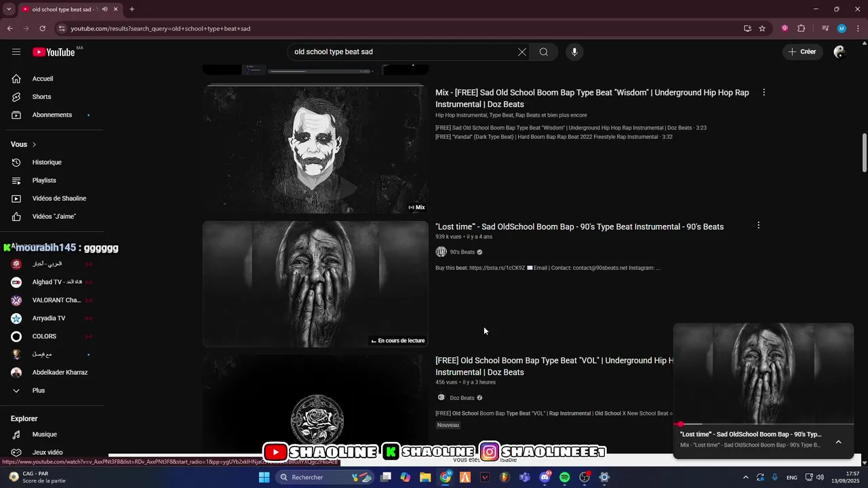The width and height of the screenshot is (868, 488).
Task: Click the old man Lost time thumbnail
Action: pyautogui.click(x=315, y=284)
